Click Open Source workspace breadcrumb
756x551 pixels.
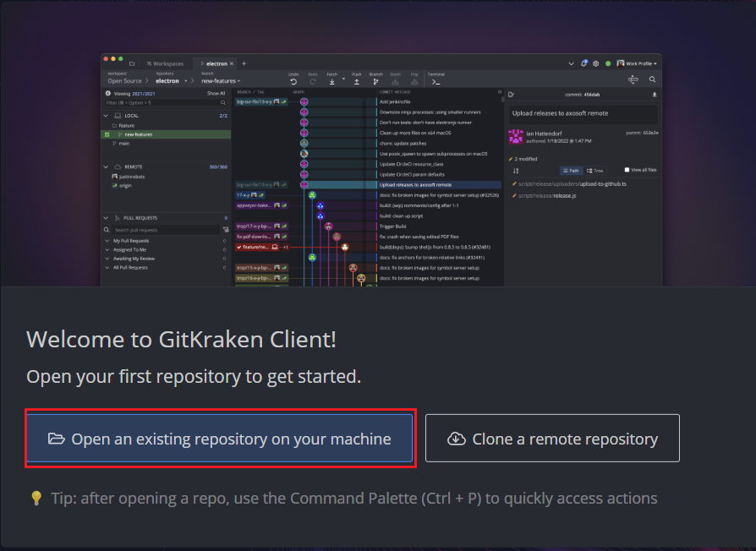[x=124, y=81]
